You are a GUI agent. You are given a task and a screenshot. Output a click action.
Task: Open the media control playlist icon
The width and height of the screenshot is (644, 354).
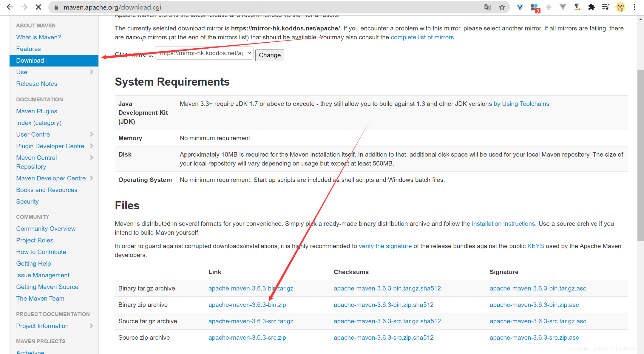[606, 7]
